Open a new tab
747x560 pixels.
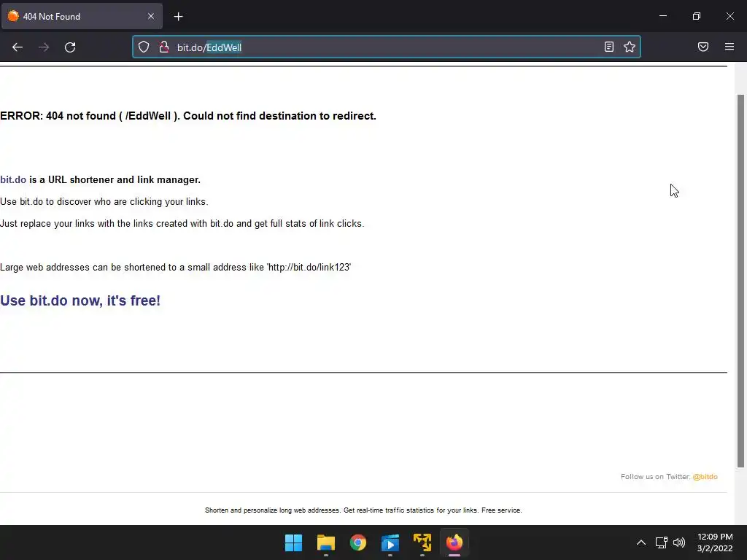[x=178, y=17]
